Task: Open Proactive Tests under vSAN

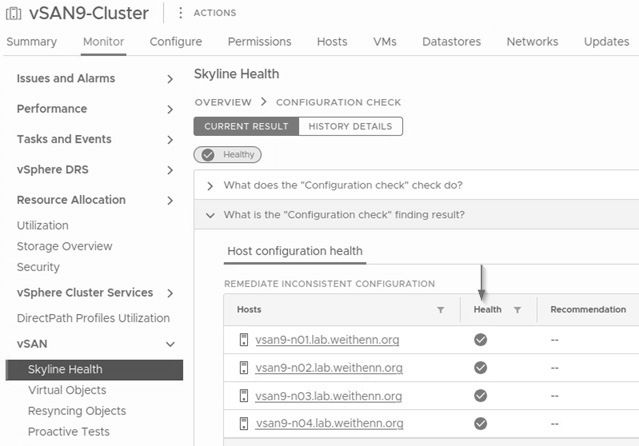Action: pos(68,432)
